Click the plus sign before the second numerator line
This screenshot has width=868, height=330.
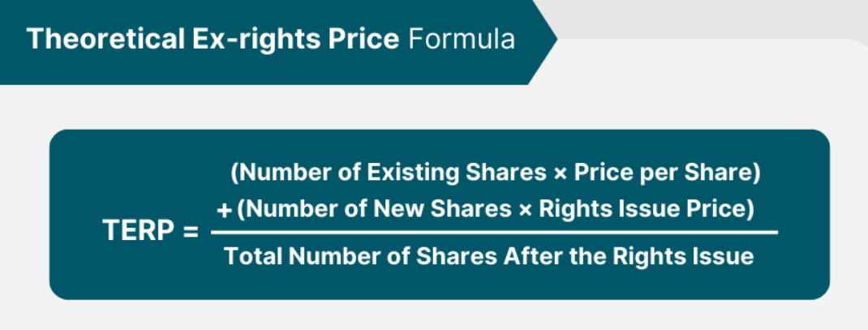(x=224, y=210)
